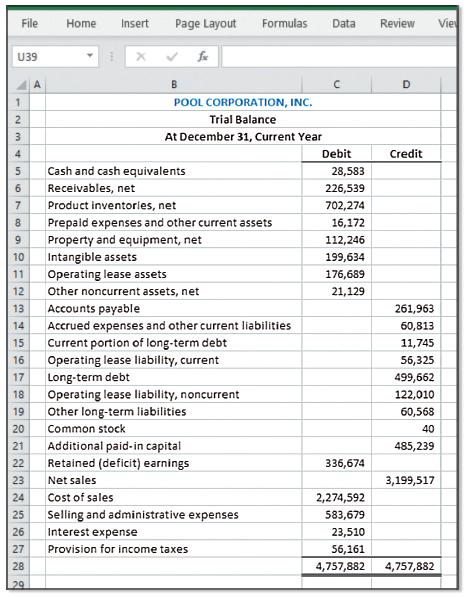Viewport: 466px width, 597px height.
Task: Select row 13 header
Action: coord(18,308)
